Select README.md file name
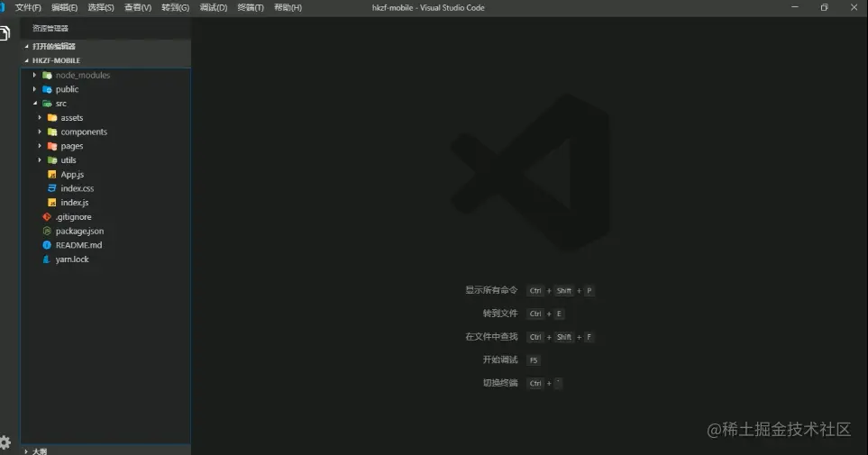The width and height of the screenshot is (868, 455). pos(78,245)
